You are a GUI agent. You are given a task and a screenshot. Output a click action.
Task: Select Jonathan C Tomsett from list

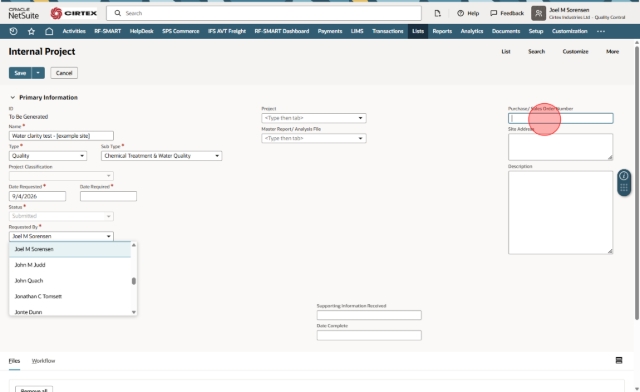tap(70, 296)
